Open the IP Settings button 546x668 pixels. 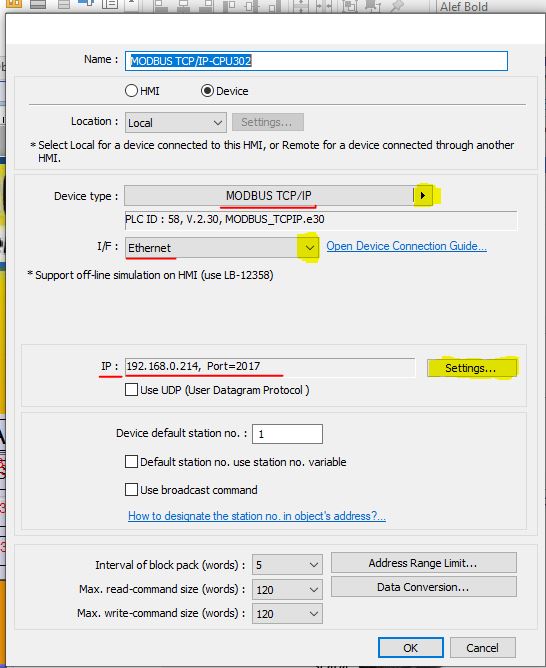472,368
